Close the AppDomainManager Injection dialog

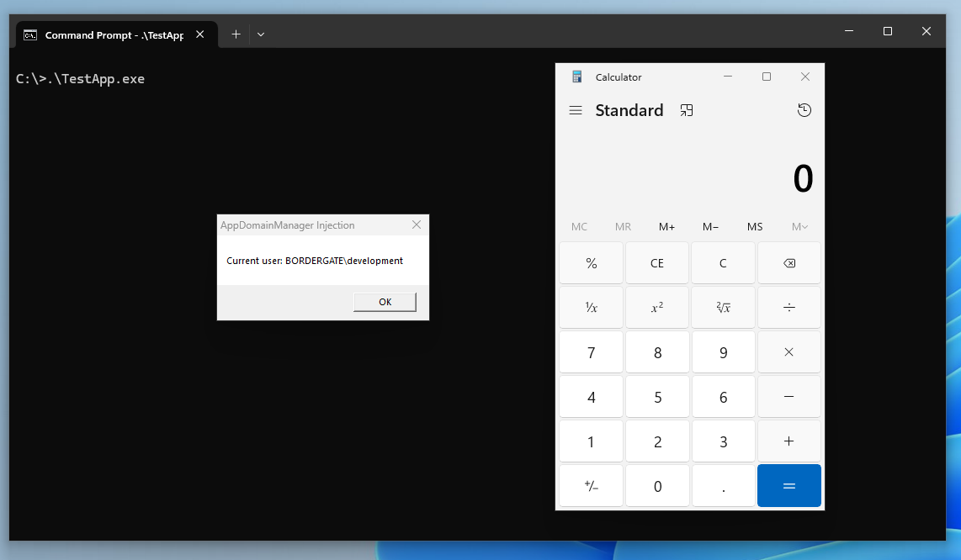tap(417, 225)
